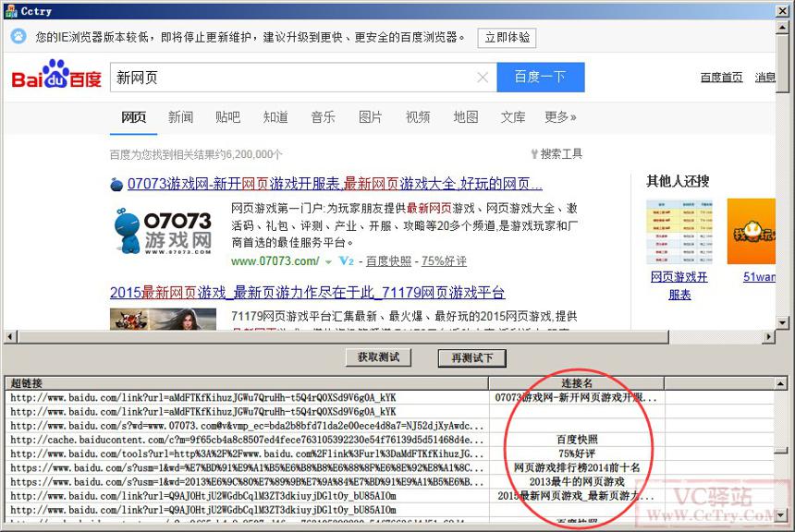Viewport: 795px width, 532px height.
Task: Expand the dropdown arrow beside www.07073.com
Action: pos(328,262)
